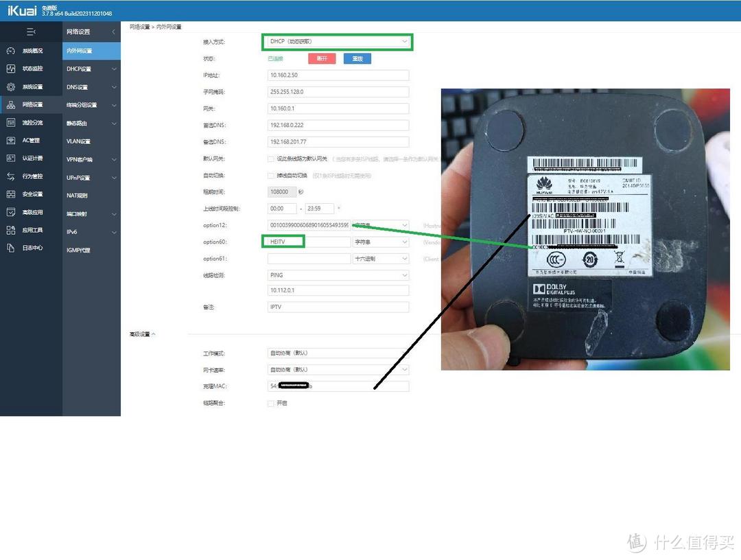741x560 pixels.
Task: Open 网卡速率 dropdown
Action: 338,369
